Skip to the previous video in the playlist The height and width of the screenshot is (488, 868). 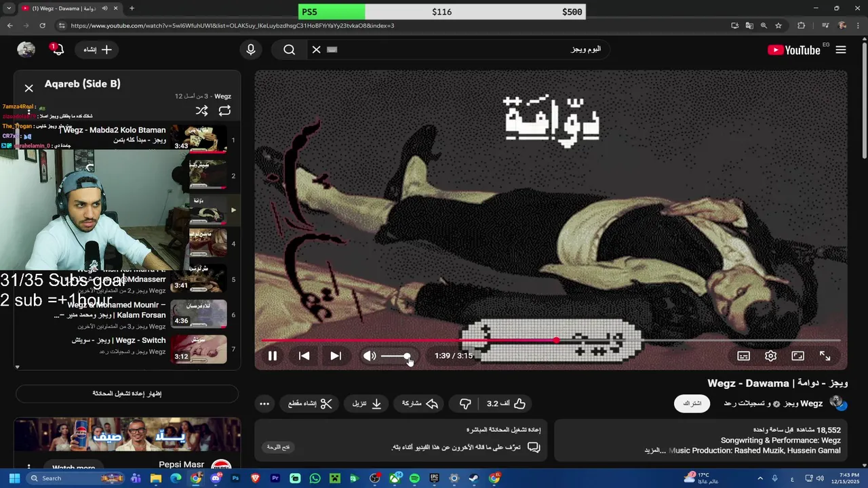[x=304, y=356]
